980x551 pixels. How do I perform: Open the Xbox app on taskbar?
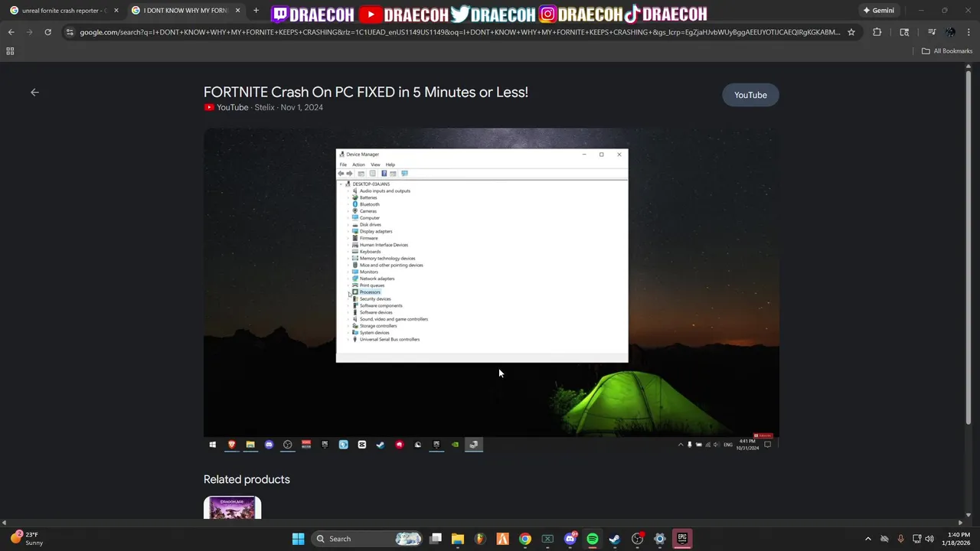547,539
